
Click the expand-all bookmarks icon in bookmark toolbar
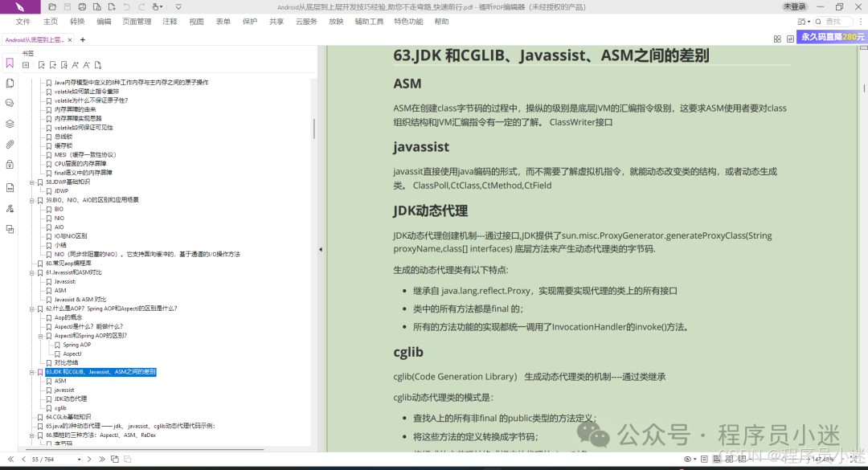click(x=26, y=65)
